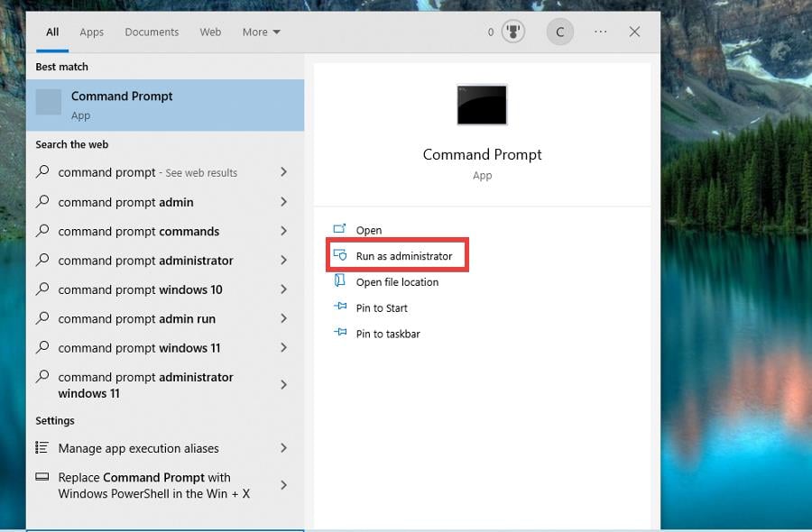Expand arrow for 'command prompt windows 10'
812x532 pixels.
[x=283, y=289]
